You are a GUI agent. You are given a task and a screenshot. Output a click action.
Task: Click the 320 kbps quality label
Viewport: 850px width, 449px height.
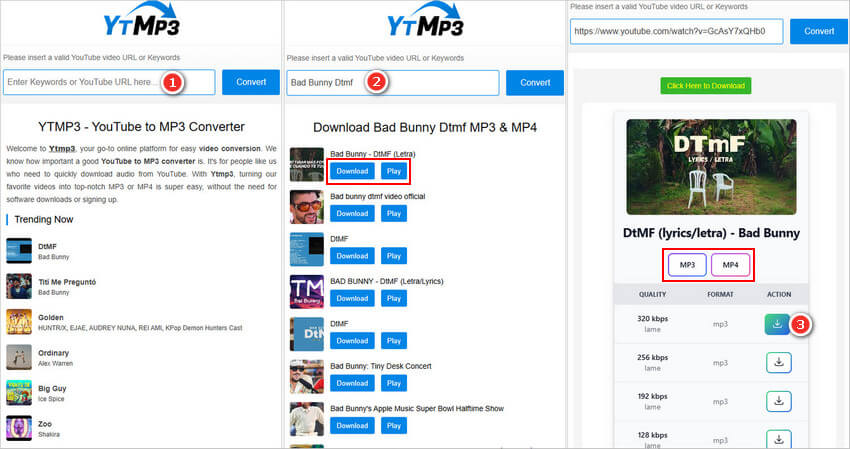[652, 319]
